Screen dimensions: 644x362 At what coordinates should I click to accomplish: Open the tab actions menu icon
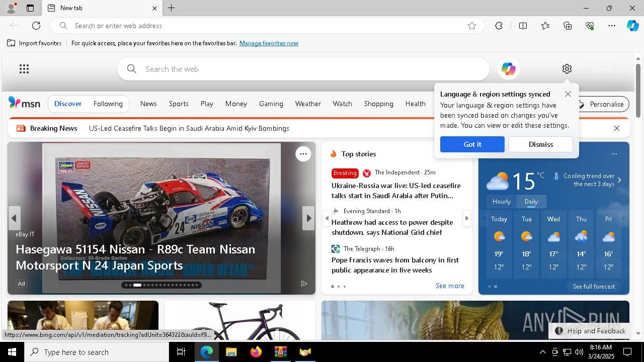click(30, 8)
